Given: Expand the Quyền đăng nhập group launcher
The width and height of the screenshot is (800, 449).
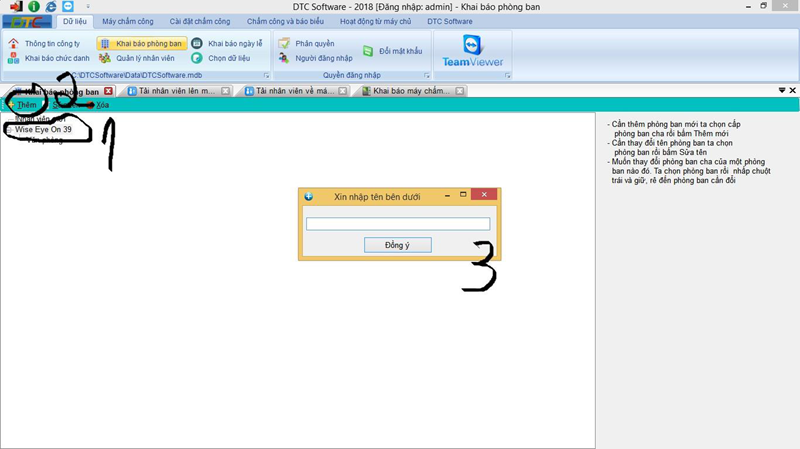Looking at the screenshot, I should point(427,76).
